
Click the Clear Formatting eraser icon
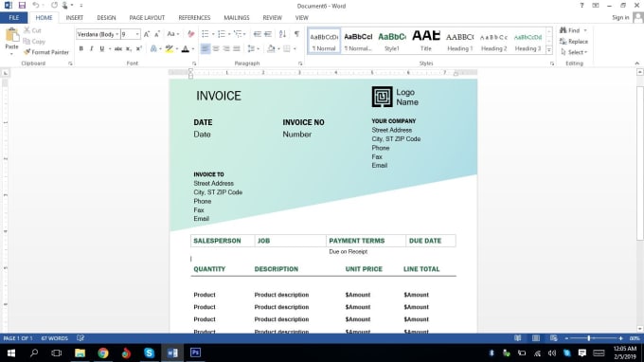(x=190, y=34)
